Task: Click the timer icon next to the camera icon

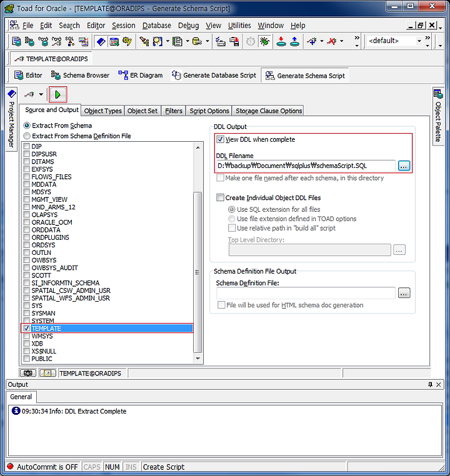Action: point(47,373)
